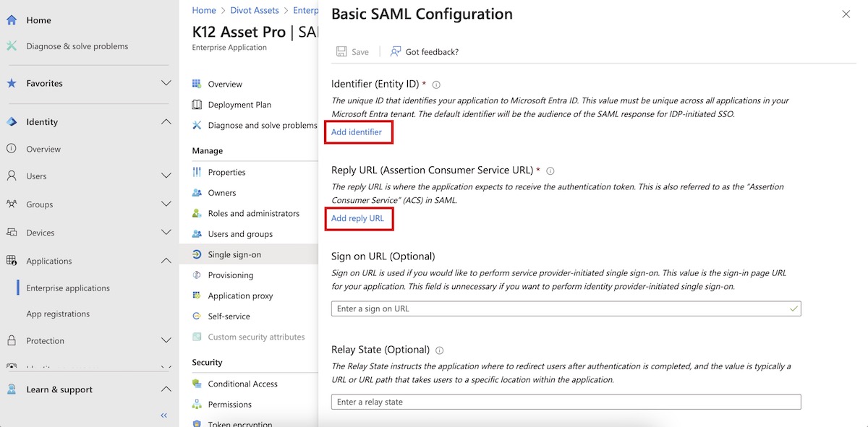Click the Save disk icon
The height and width of the screenshot is (427, 868).
[x=341, y=52]
